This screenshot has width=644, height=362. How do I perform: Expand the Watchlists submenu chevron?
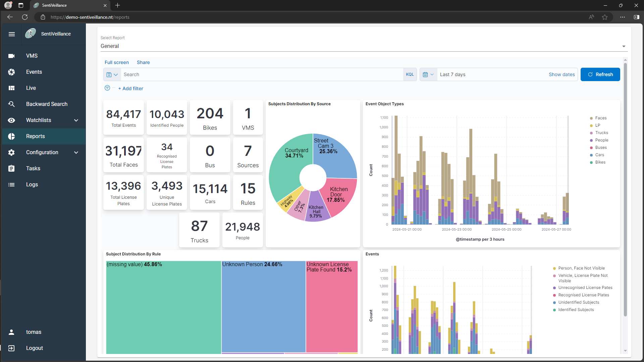76,120
